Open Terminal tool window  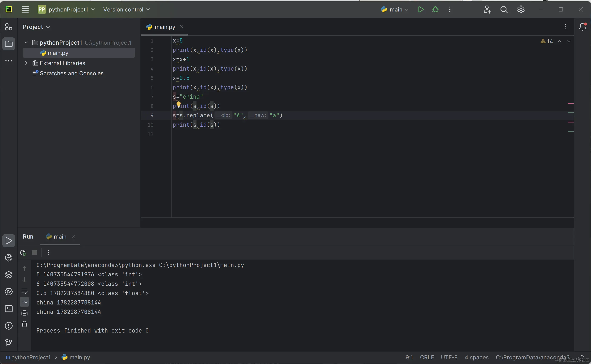tap(9, 309)
